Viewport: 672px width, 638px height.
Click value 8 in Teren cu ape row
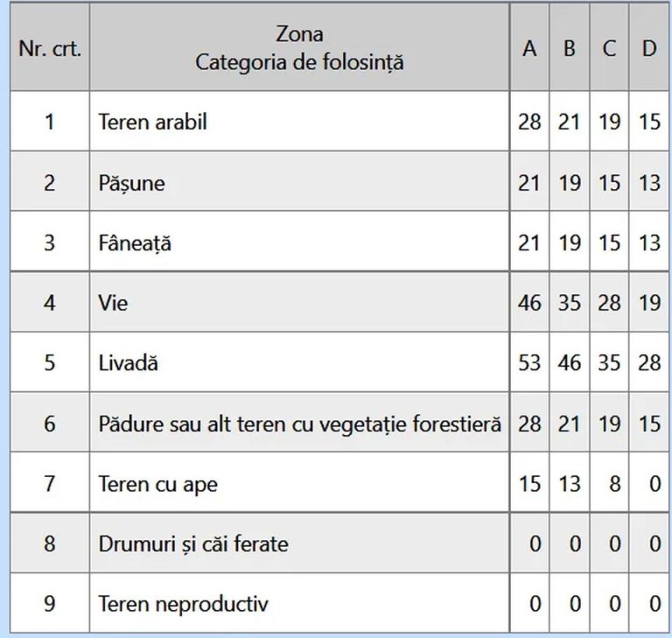click(x=609, y=483)
